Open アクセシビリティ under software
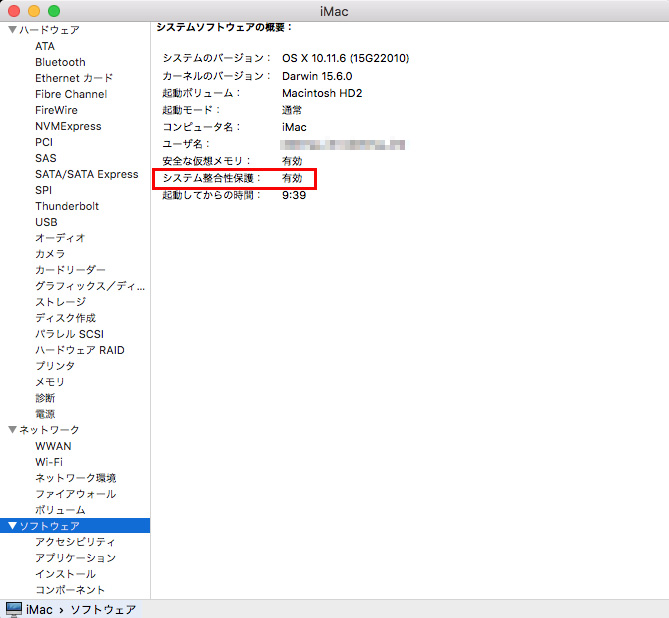Viewport: 669px width, 618px height. coord(75,542)
